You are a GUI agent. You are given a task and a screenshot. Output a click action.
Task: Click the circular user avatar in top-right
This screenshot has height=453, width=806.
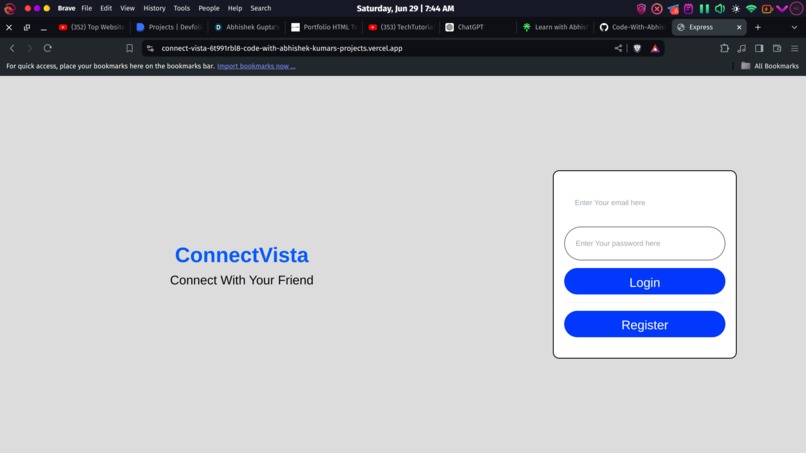[x=797, y=8]
